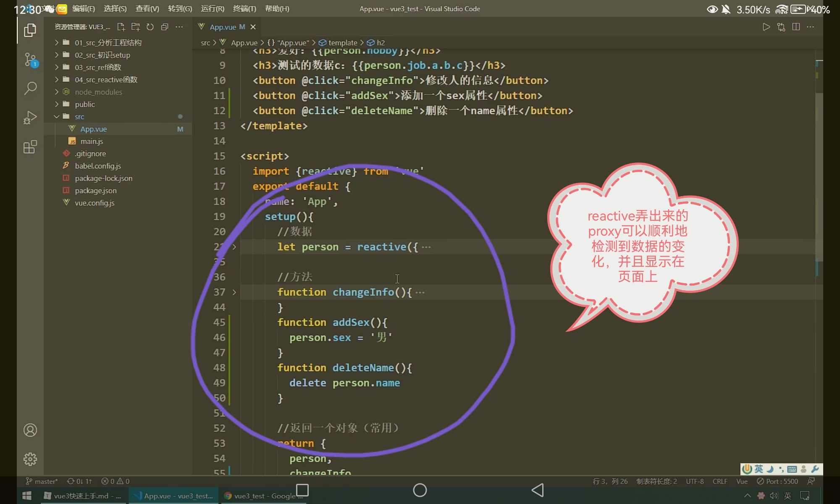
Task: Click the master branch status item
Action: (42, 481)
